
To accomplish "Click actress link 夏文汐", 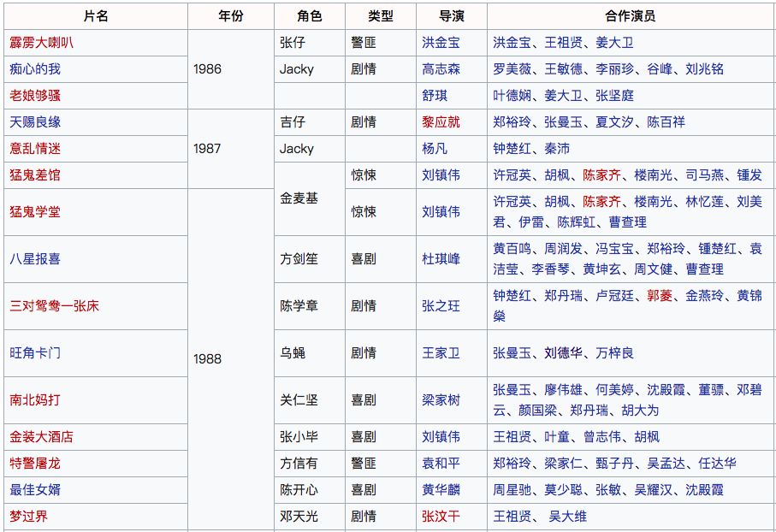I will tap(614, 122).
